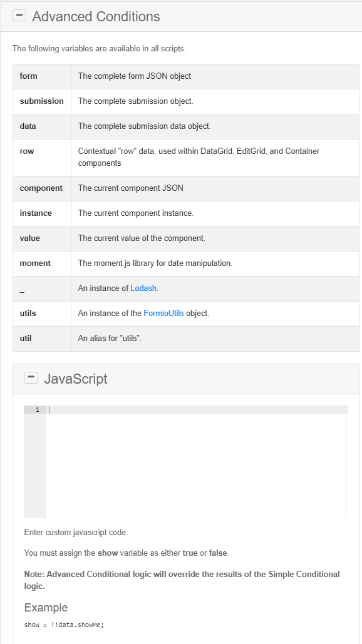Open the Lodash documentation link

[143, 289]
